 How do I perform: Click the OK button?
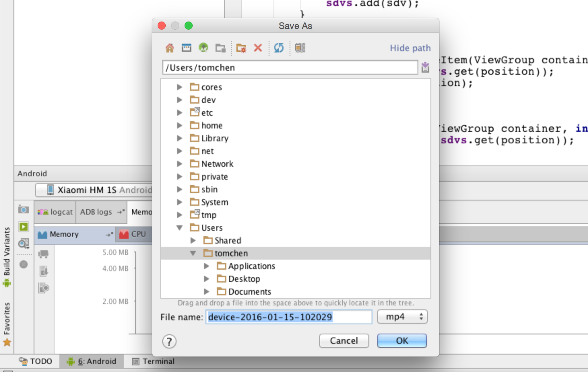[x=402, y=341]
